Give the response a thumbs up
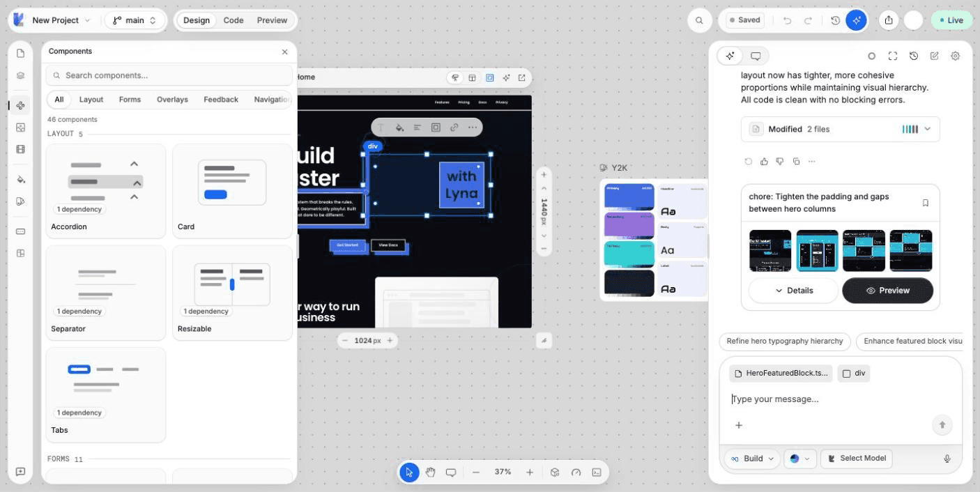The width and height of the screenshot is (980, 492). (x=764, y=162)
